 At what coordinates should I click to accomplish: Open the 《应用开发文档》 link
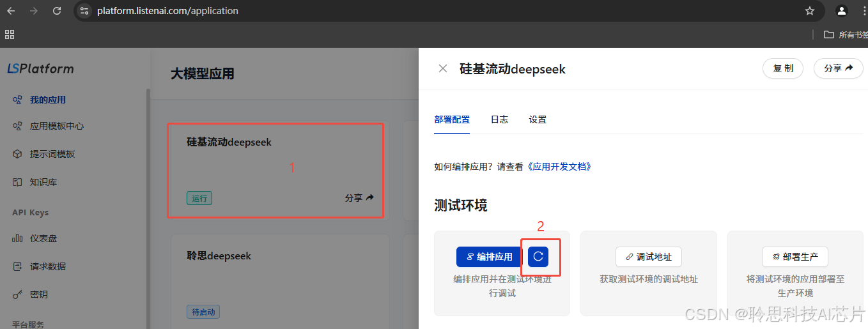pos(558,167)
